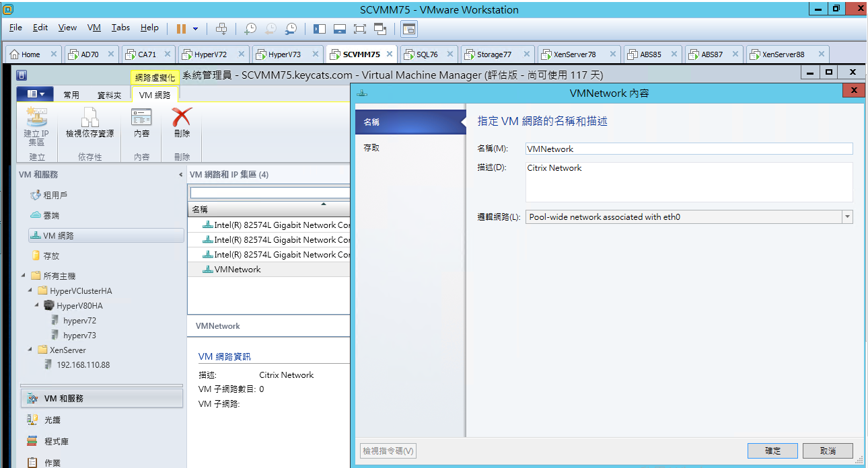
Task: Select the 名稱 page in the dialog
Action: point(409,122)
